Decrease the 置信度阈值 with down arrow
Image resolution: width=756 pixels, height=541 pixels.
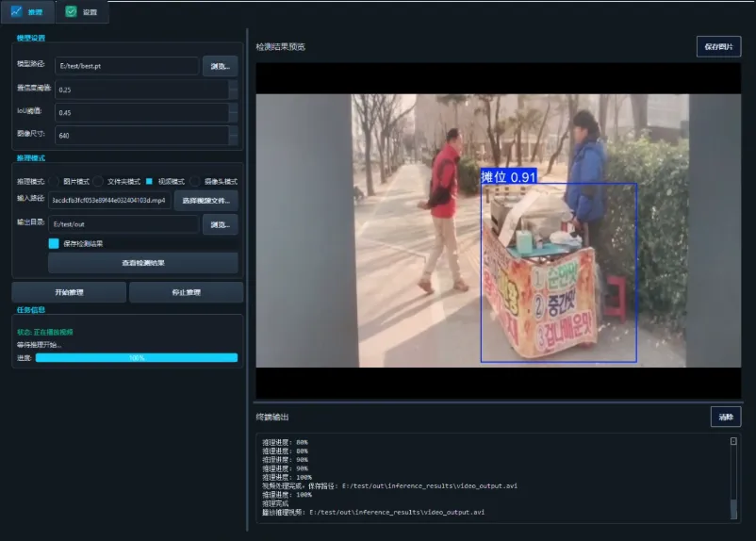tap(234, 94)
